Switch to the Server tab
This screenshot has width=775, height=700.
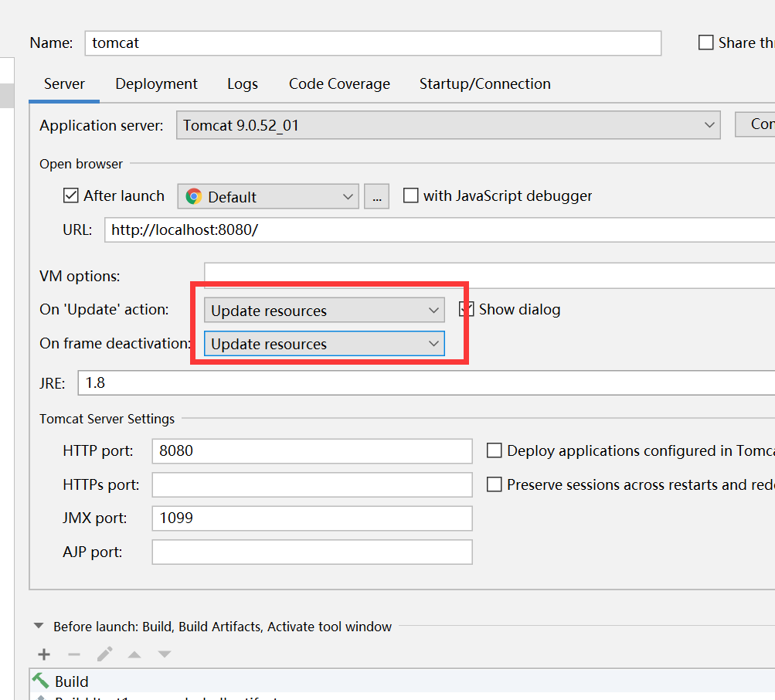click(64, 84)
